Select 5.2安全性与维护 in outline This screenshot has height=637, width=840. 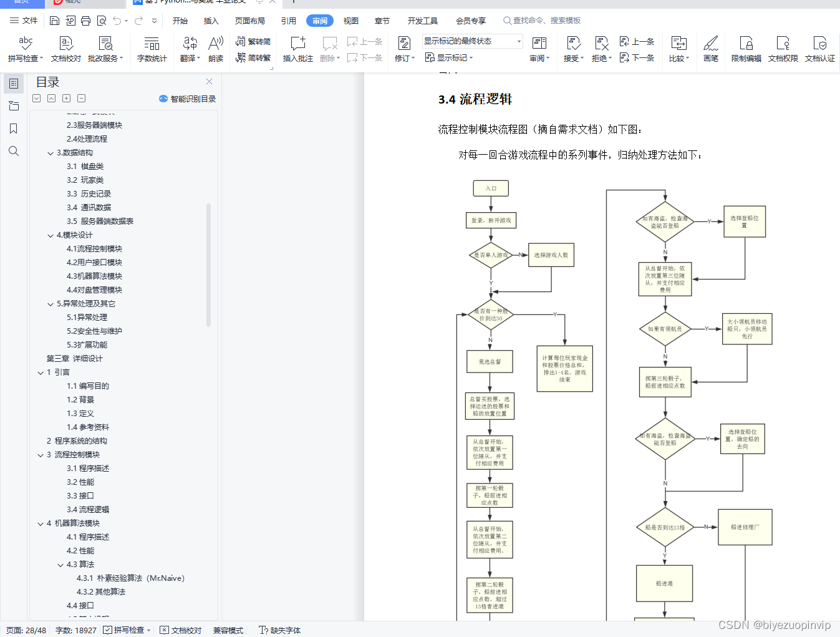click(94, 331)
